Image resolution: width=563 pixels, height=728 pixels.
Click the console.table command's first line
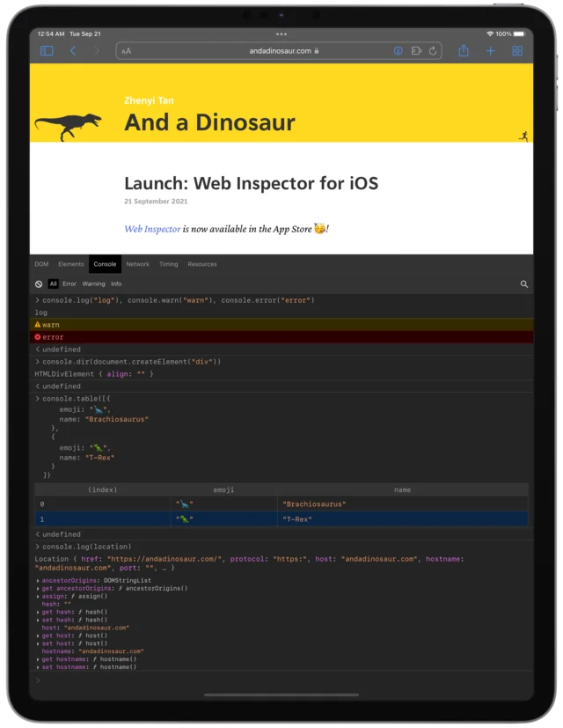coord(77,399)
